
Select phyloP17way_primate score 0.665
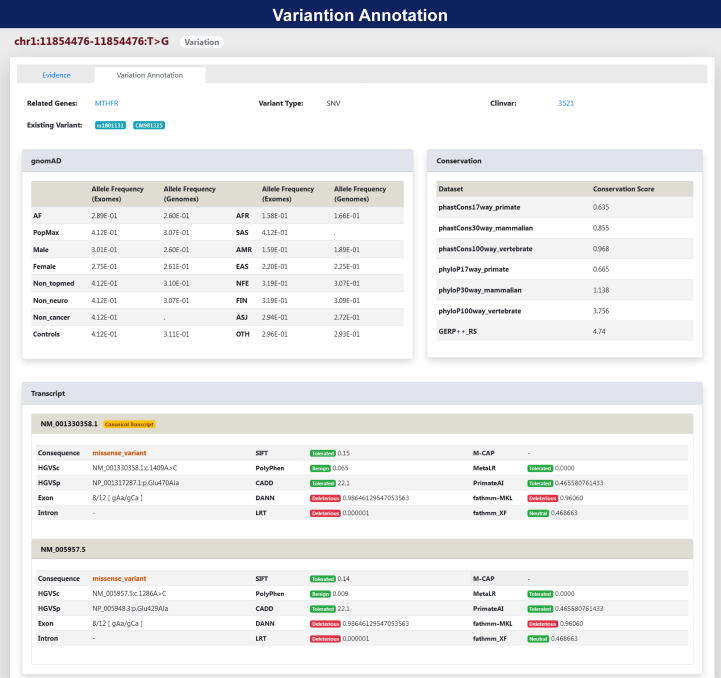pos(601,270)
